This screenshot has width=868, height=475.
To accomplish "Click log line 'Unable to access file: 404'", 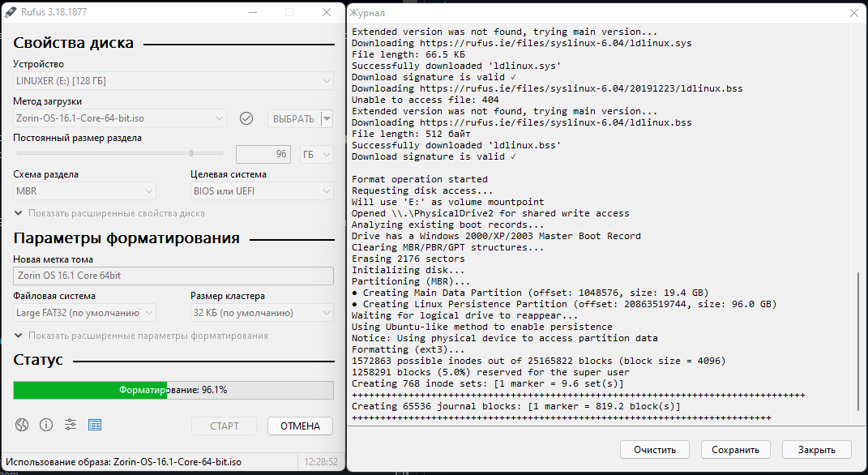I will 425,100.
